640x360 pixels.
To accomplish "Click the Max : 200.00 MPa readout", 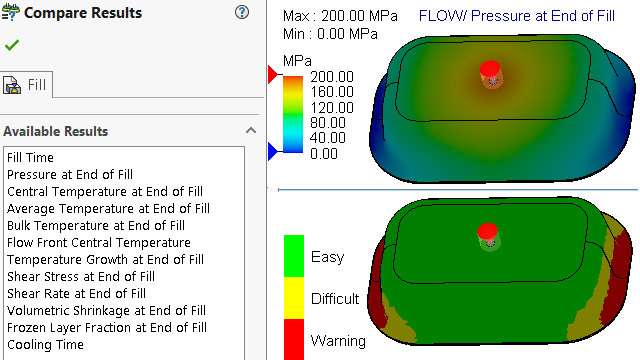I will coord(340,16).
